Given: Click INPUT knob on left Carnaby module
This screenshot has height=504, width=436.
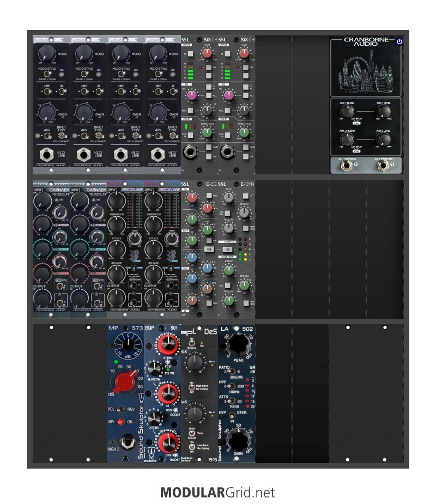Looking at the screenshot, I should coord(42,201).
